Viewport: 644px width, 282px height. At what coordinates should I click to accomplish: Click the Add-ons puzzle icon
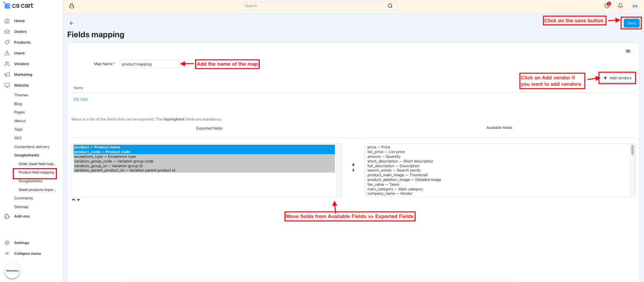(7, 216)
